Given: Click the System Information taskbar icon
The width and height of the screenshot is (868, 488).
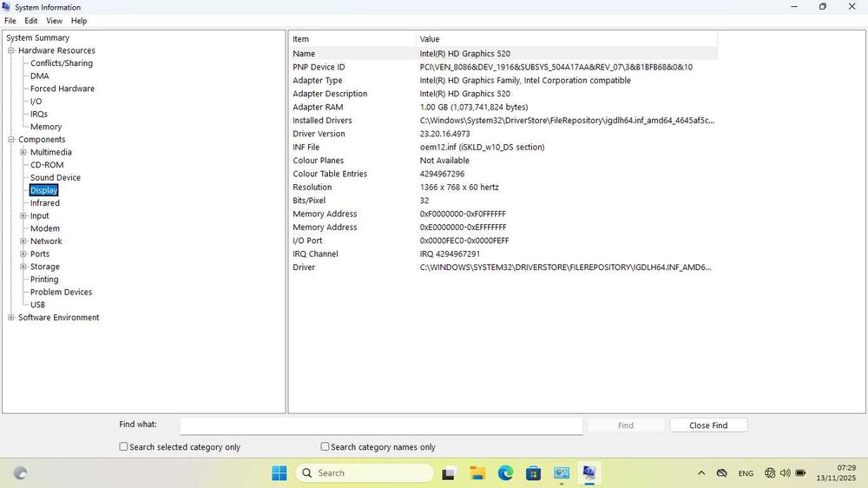Looking at the screenshot, I should pos(589,473).
